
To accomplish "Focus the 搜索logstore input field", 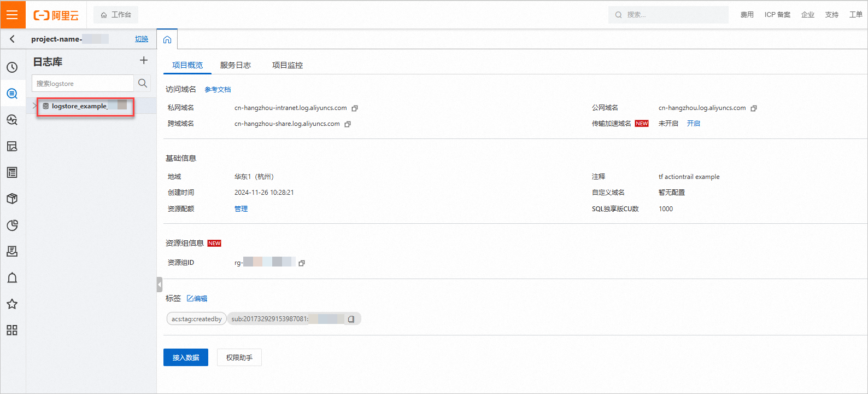I will [83, 83].
